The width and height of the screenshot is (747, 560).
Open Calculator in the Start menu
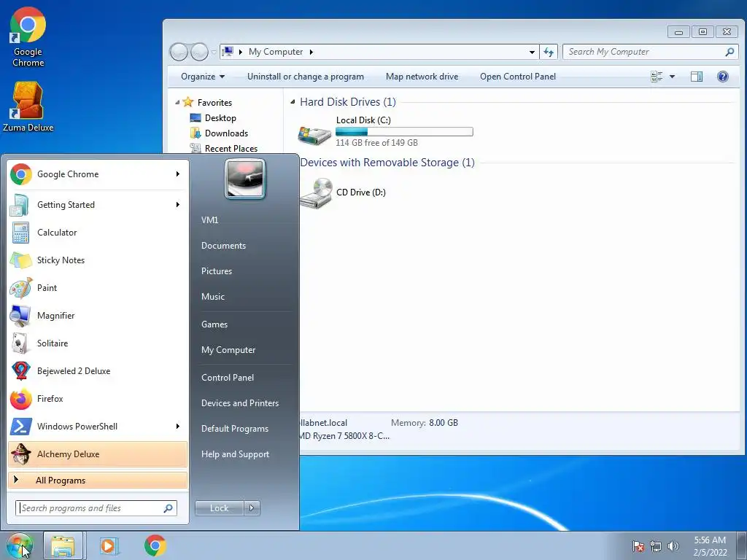(x=98, y=233)
